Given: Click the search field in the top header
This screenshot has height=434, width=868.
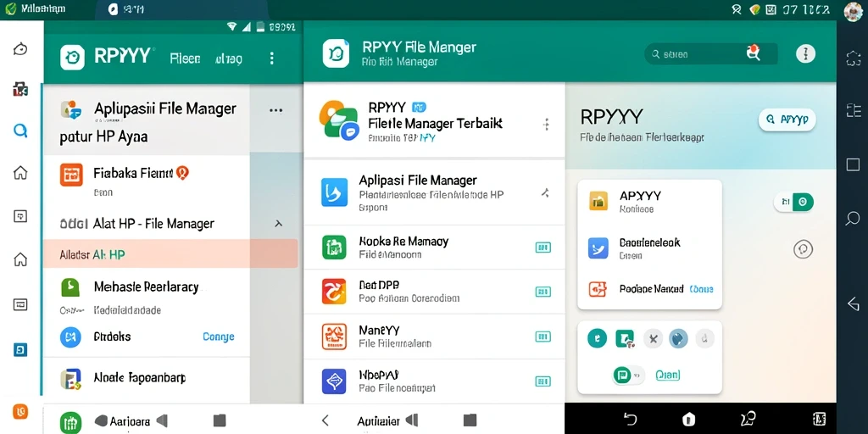Looking at the screenshot, I should pyautogui.click(x=711, y=54).
